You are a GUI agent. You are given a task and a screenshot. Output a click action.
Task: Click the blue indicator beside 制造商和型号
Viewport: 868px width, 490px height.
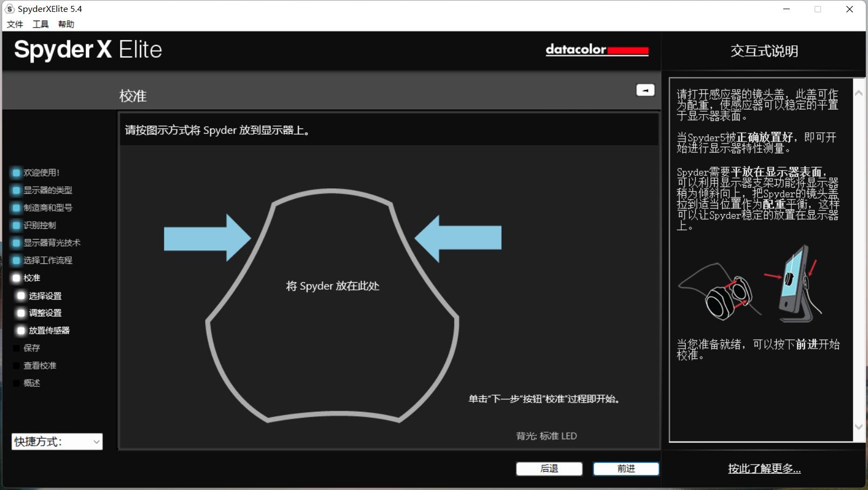tap(16, 208)
